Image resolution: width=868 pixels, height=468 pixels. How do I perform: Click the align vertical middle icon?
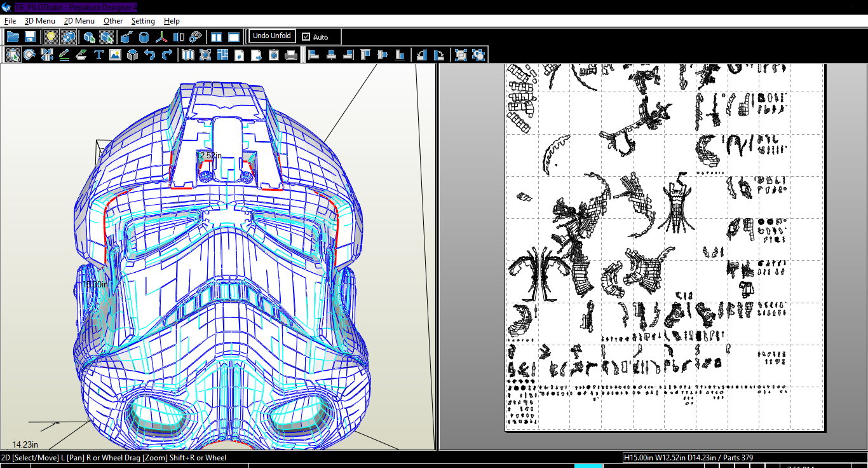click(x=382, y=55)
